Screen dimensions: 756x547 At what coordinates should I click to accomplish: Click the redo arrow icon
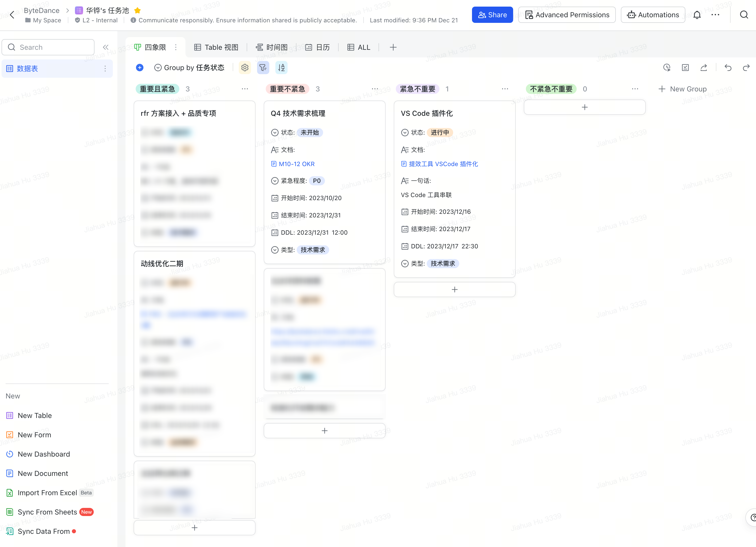[x=746, y=68]
